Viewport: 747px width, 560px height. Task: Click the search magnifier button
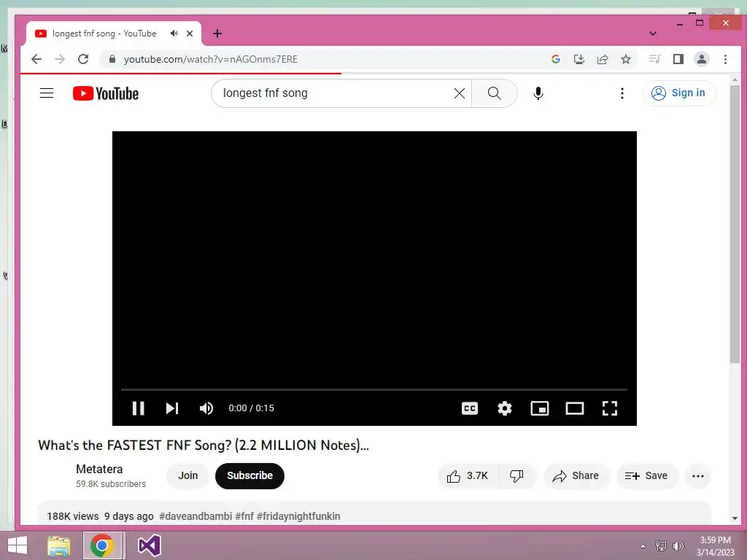click(x=495, y=93)
